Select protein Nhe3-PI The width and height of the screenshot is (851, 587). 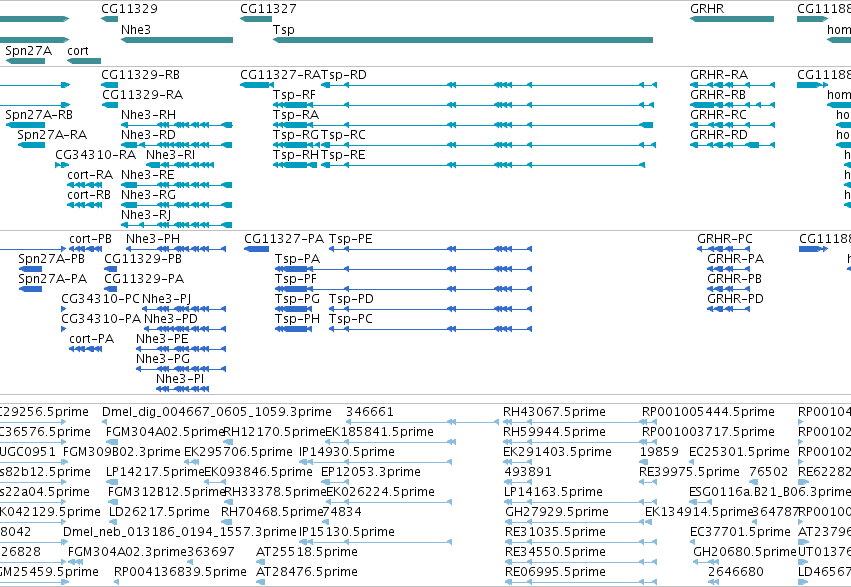pyautogui.click(x=182, y=390)
